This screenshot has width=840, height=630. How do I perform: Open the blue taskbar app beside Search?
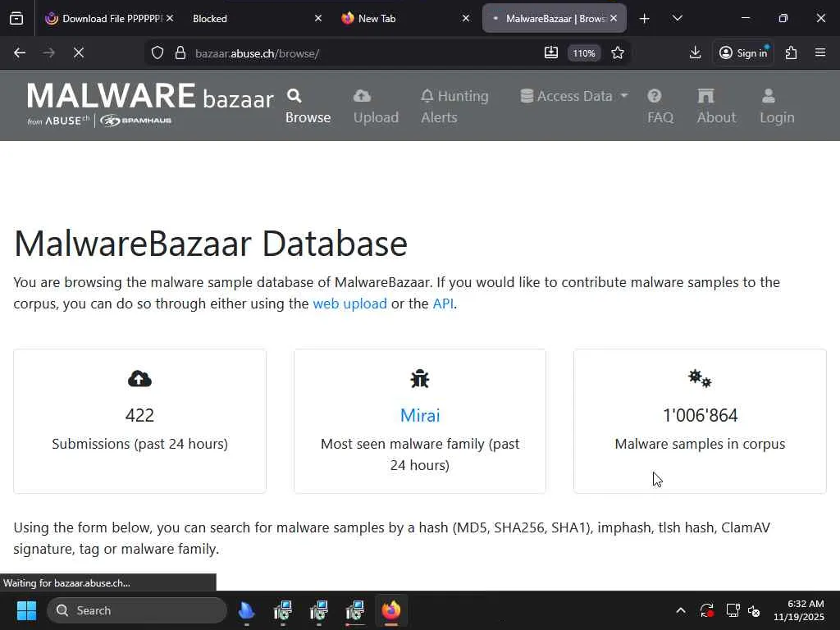[246, 610]
